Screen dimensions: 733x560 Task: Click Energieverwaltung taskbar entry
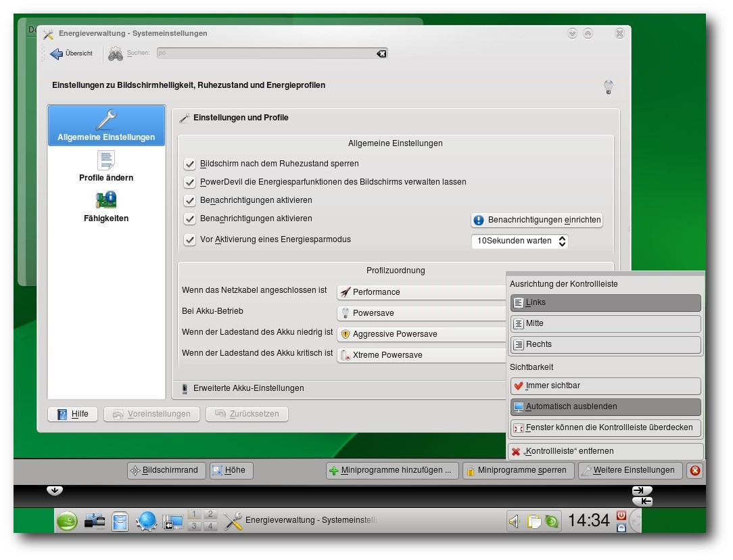tap(302, 521)
